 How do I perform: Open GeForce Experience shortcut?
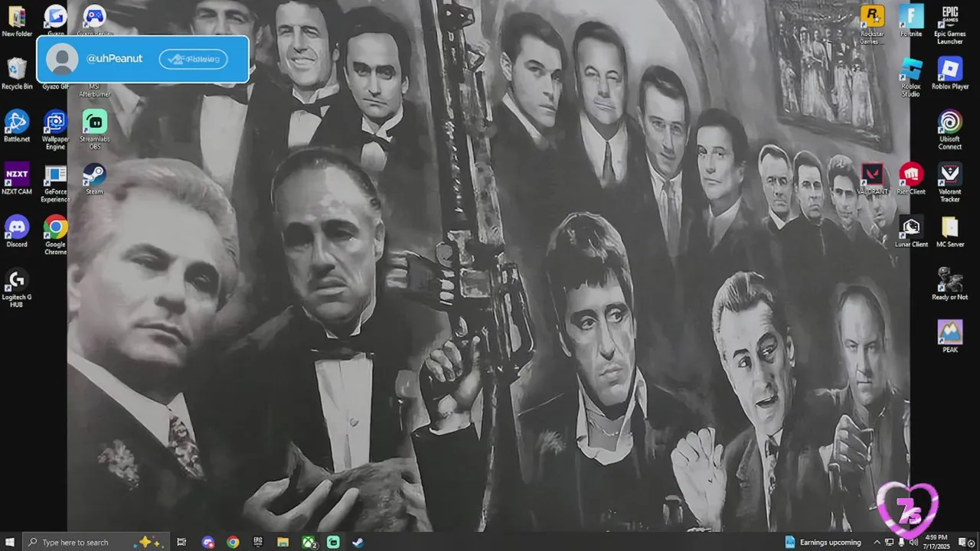pos(55,183)
